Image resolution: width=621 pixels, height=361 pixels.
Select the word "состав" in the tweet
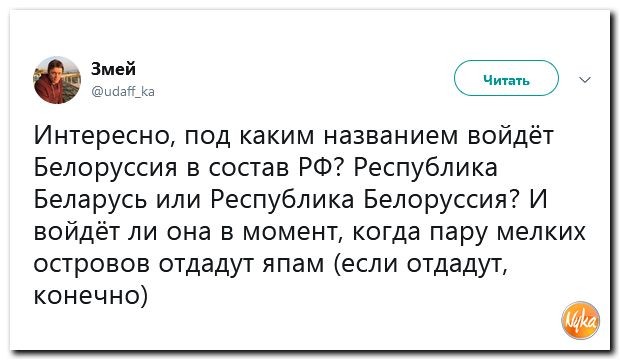249,168
